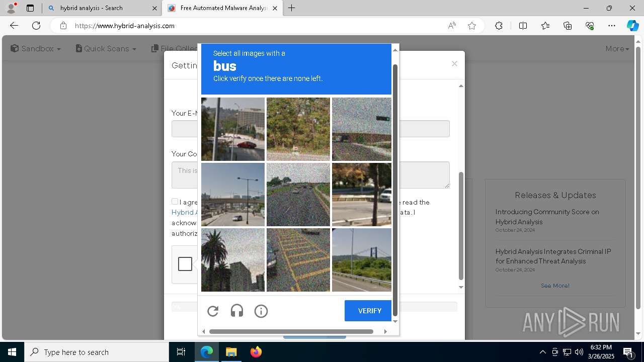Select captcha tile with white vehicle and autumn trees
Image resolution: width=644 pixels, height=362 pixels.
coord(362,195)
